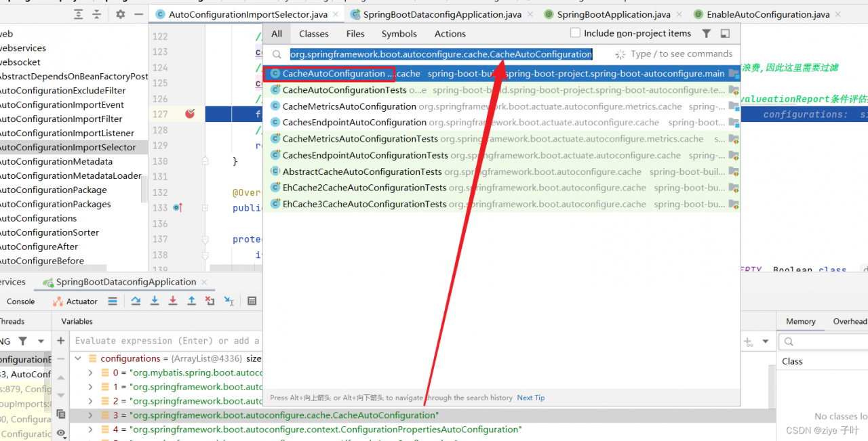This screenshot has width=868, height=441.
Task: Select AutoConfigurationPackages in the project tree
Action: tap(55, 204)
